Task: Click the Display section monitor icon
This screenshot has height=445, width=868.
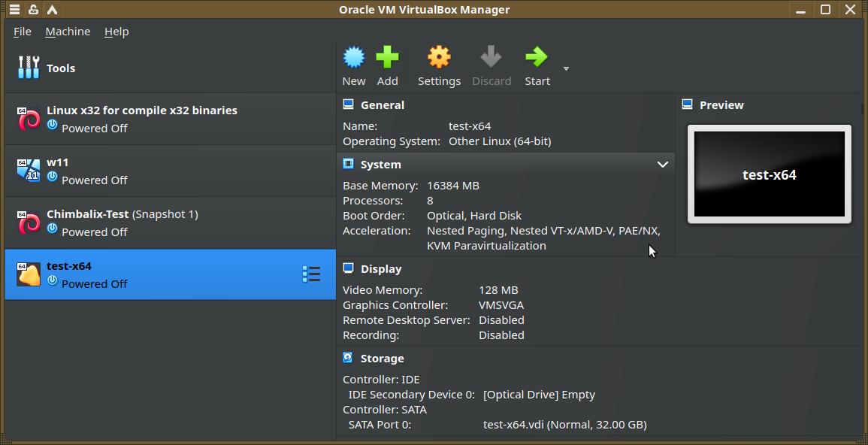Action: (x=348, y=268)
